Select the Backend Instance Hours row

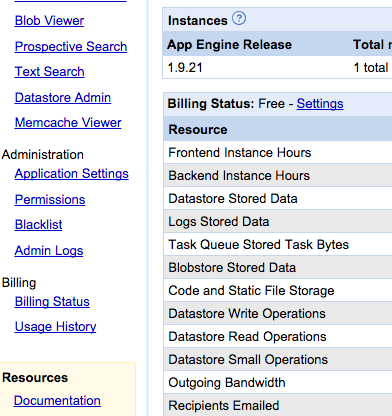278,176
